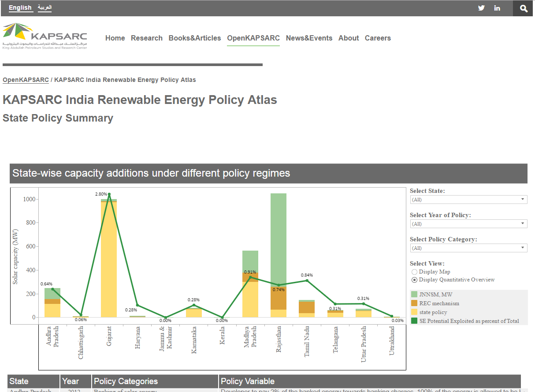Click the Tamil Nadu orange bar segment
535x392 pixels.
point(307,307)
